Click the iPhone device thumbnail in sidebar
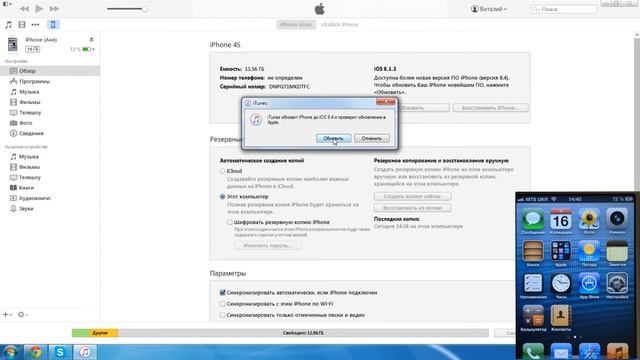The width and height of the screenshot is (640, 360). pyautogui.click(x=13, y=44)
